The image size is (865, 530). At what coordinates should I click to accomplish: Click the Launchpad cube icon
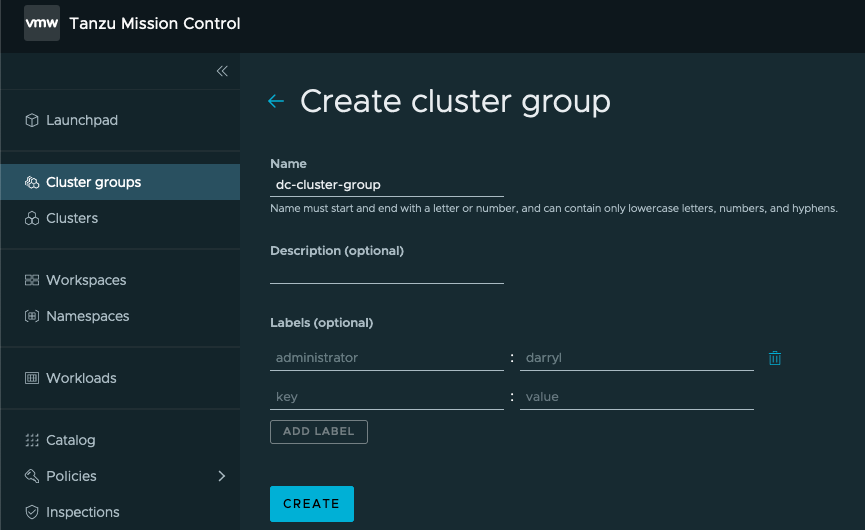32,120
